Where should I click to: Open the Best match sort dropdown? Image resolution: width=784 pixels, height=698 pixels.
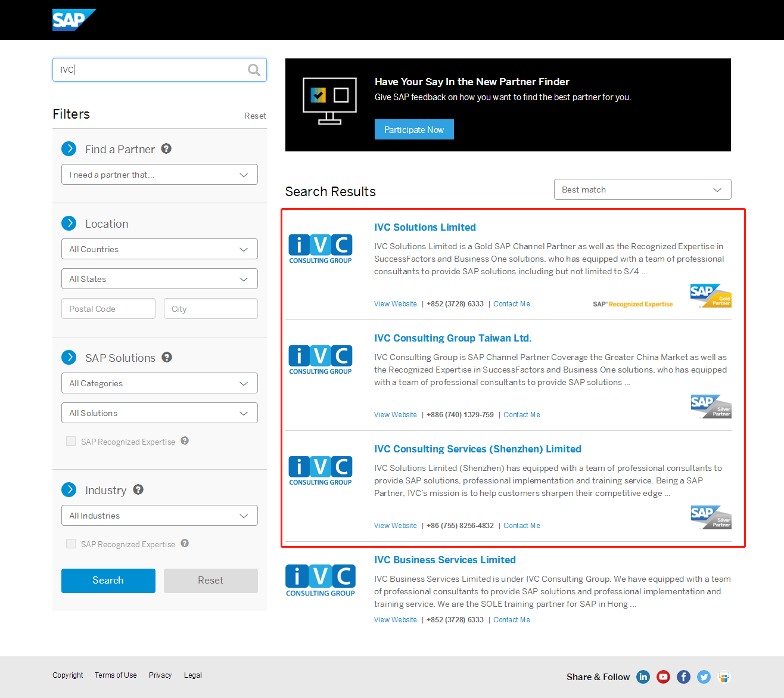(642, 190)
